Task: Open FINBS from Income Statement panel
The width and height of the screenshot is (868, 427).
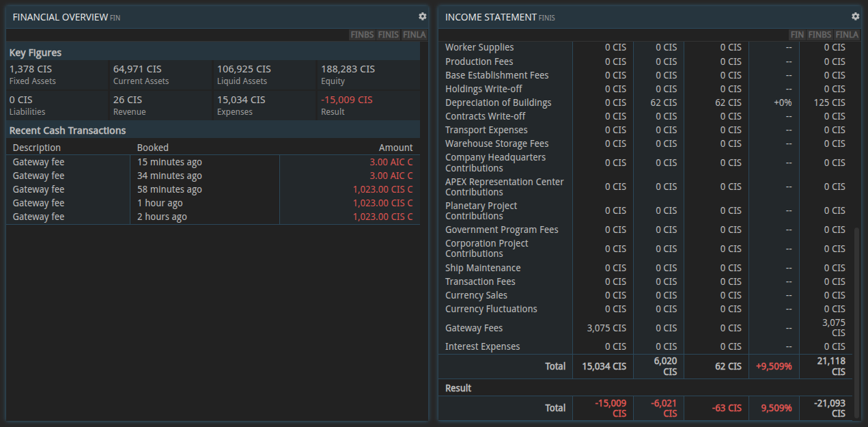Action: pyautogui.click(x=820, y=35)
